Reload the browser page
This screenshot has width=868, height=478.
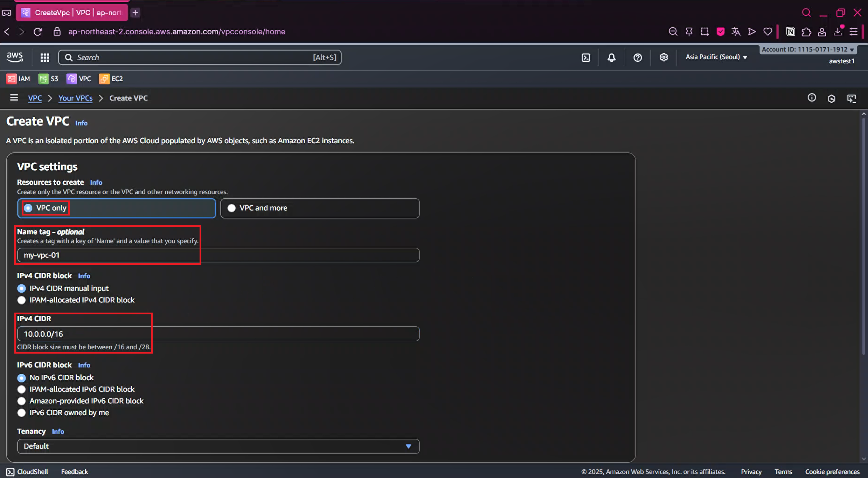click(x=38, y=32)
